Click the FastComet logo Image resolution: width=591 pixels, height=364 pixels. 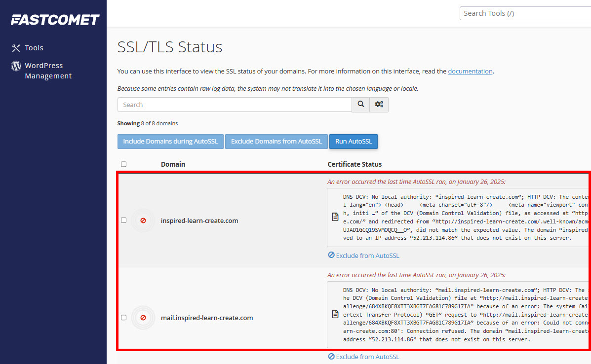pyautogui.click(x=55, y=20)
